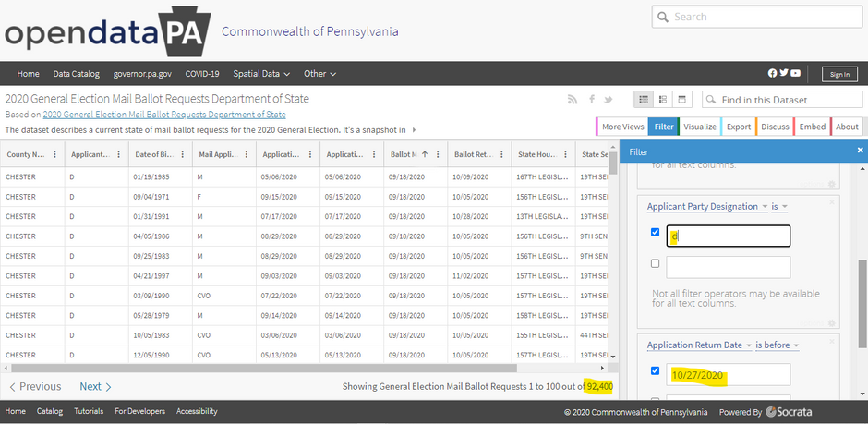Open the Mail Application column menu dots
This screenshot has height=424, width=868.
[247, 155]
